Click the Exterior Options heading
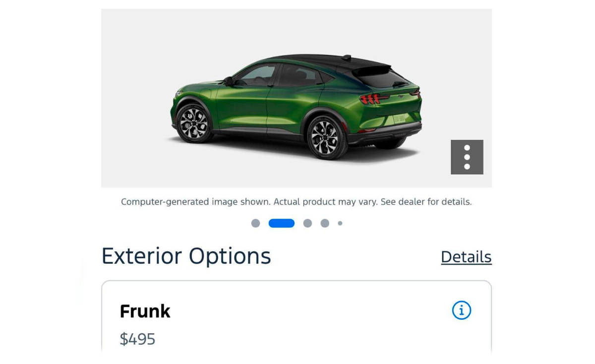The width and height of the screenshot is (595, 364). (186, 256)
